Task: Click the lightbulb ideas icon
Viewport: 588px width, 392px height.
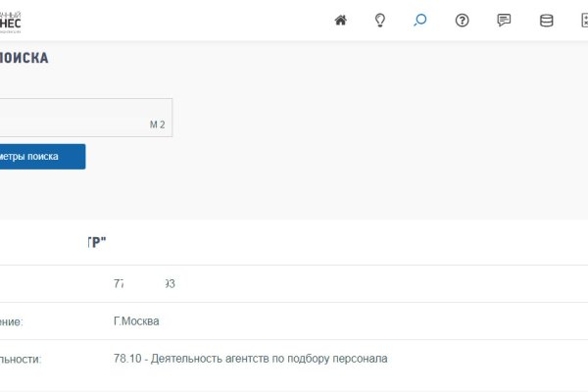Action: 380,21
